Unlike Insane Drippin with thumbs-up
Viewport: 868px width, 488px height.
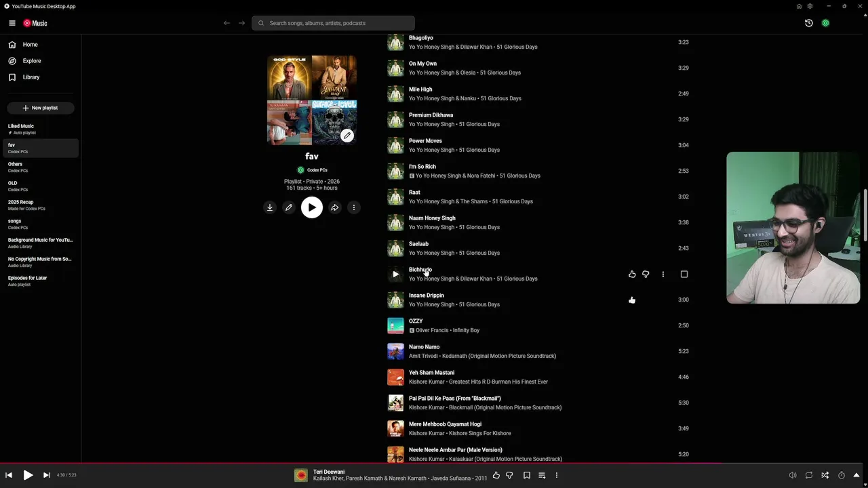coord(632,300)
